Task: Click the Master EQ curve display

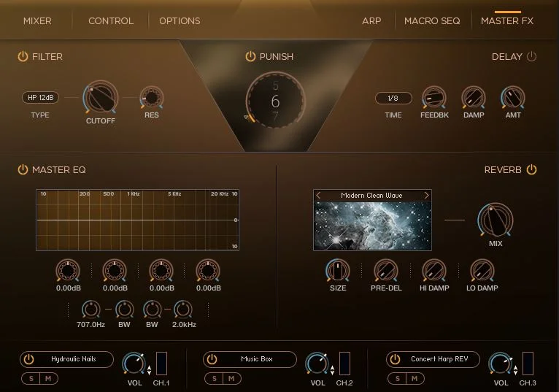Action: pos(138,220)
